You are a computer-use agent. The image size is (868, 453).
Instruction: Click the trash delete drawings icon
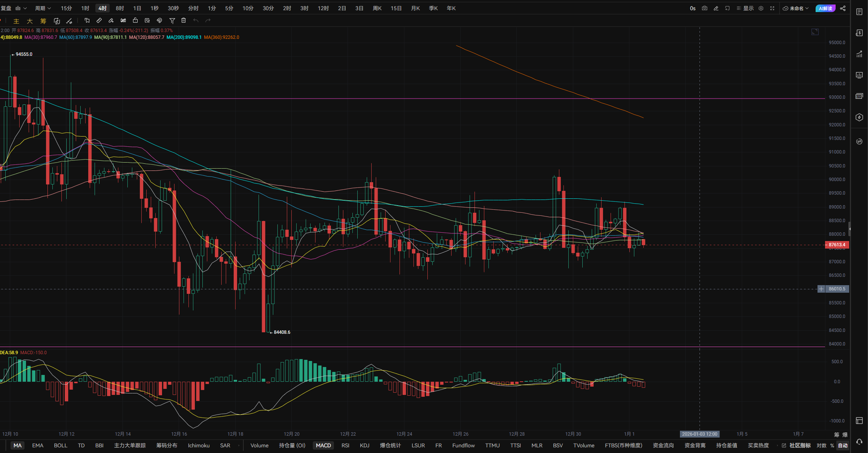pos(184,21)
